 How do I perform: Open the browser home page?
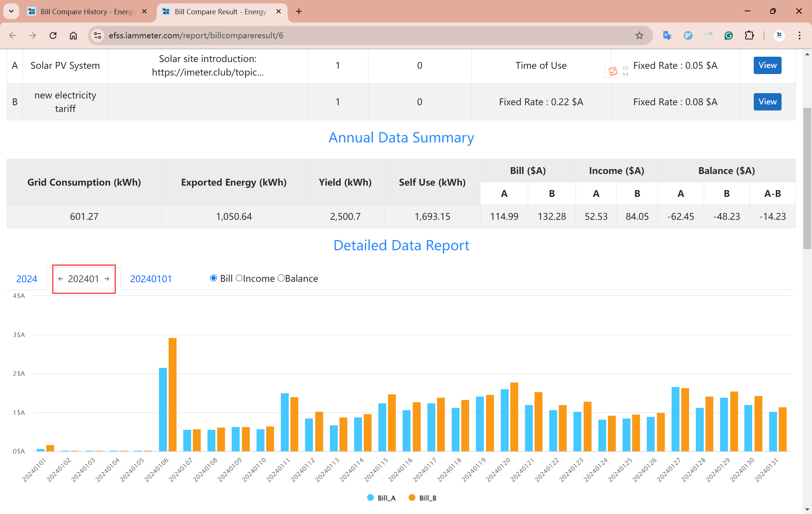tap(73, 35)
